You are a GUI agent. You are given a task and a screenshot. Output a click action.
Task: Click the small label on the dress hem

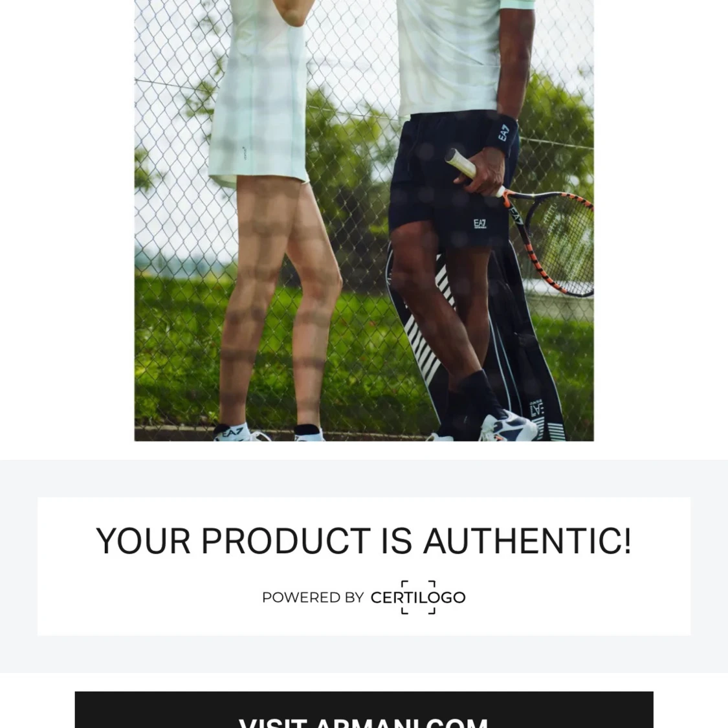point(244,153)
